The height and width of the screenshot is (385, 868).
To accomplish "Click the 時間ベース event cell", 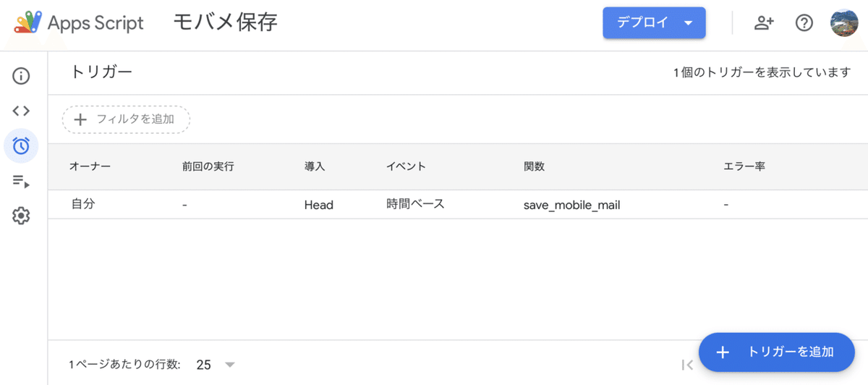I will point(415,205).
